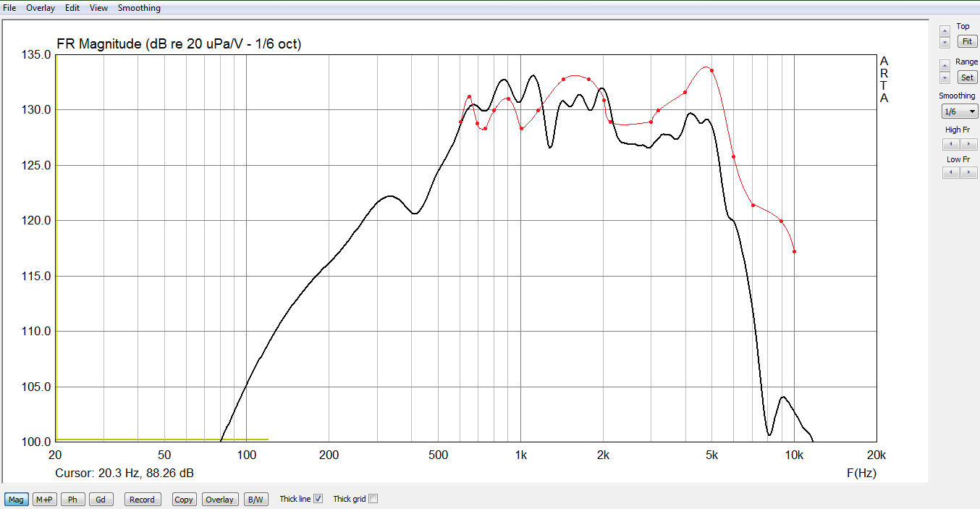Open the File menu
Viewport: 980px width, 509px height.
(9, 8)
